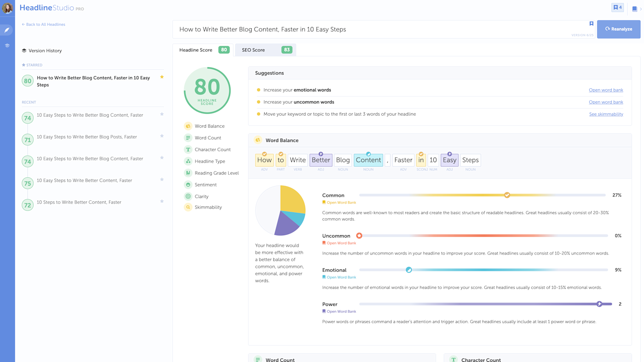This screenshot has width=644, height=362.
Task: Star the '10 Steps to Write Better Content, Faster' version
Action: click(162, 201)
